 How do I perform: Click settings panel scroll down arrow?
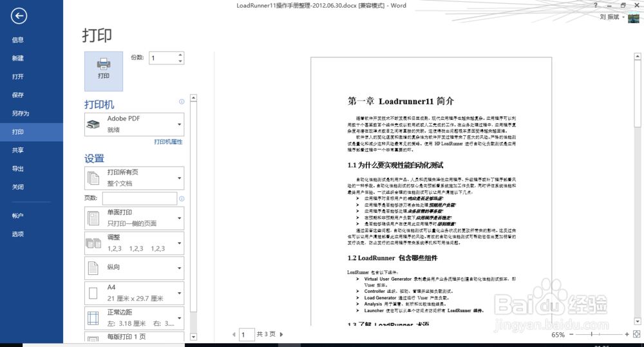[x=193, y=337]
